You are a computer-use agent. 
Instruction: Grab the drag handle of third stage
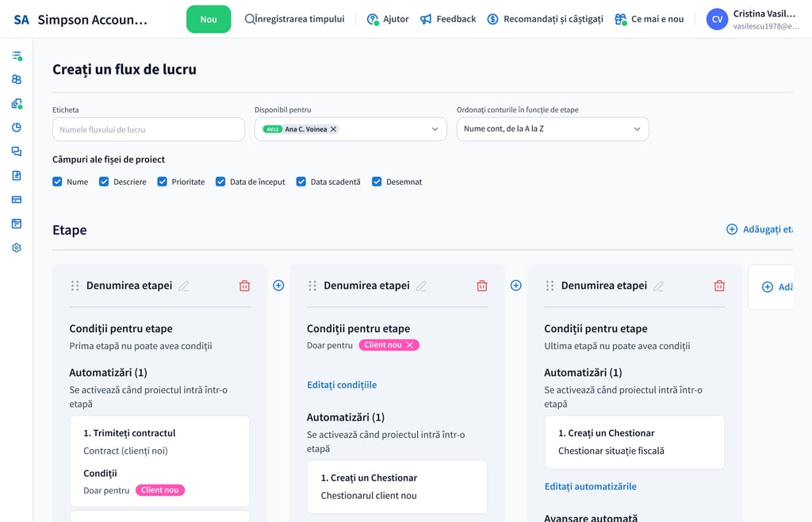(x=550, y=286)
